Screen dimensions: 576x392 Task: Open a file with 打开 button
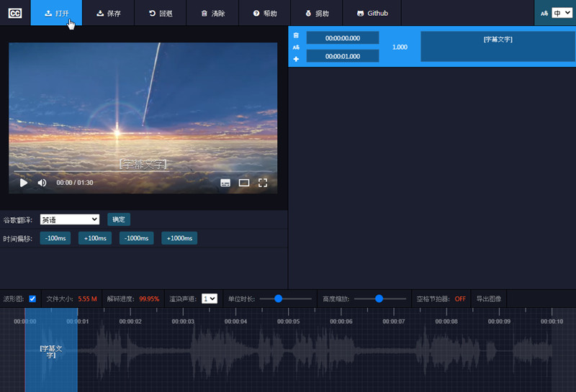pos(56,13)
